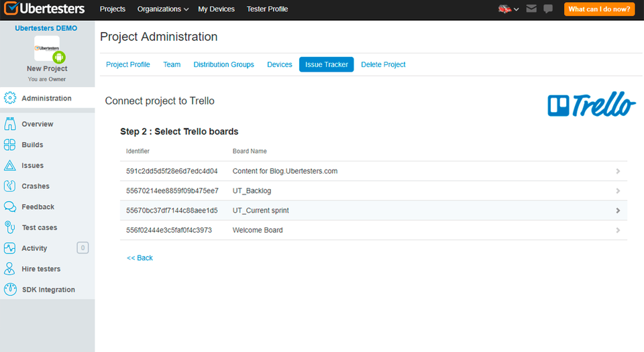The image size is (644, 352).
Task: Click the << Back link
Action: tap(140, 257)
